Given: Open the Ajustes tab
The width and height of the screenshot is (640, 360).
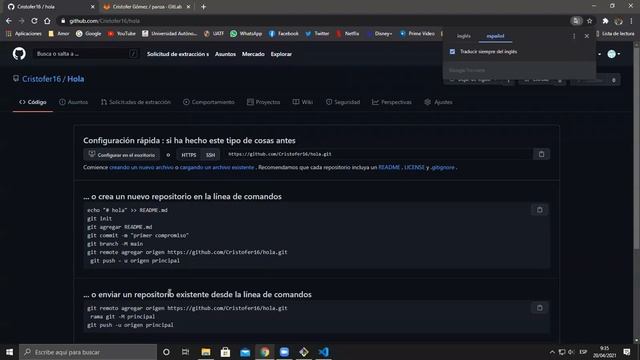Looking at the screenshot, I should [438, 102].
